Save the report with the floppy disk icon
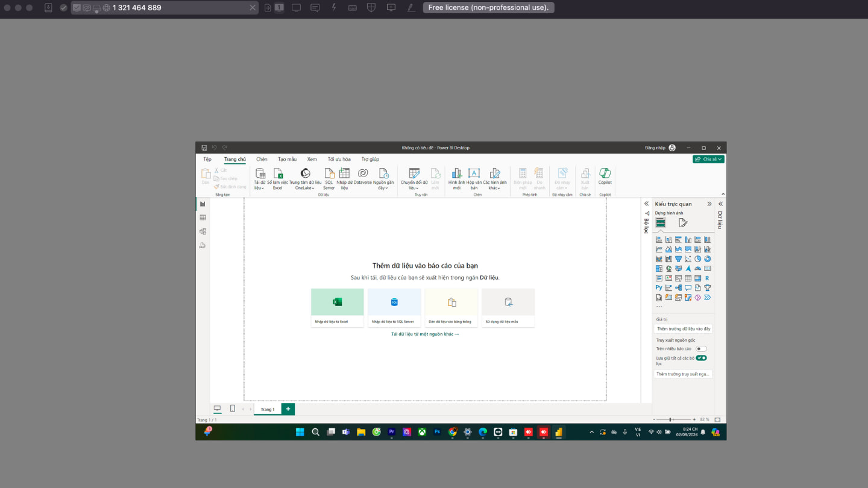 coord(204,148)
